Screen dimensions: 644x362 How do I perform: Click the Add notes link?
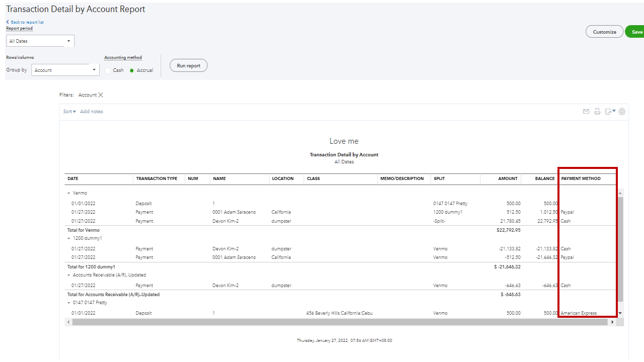[x=91, y=111]
